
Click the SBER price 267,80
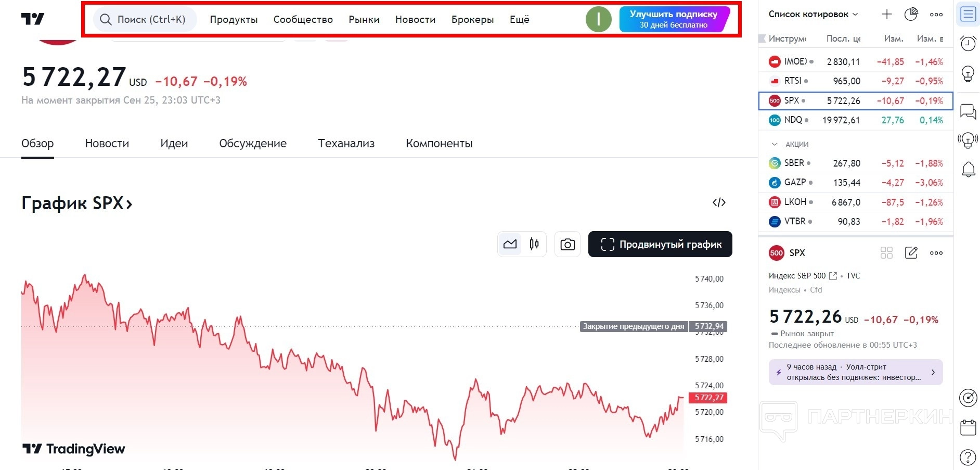847,163
